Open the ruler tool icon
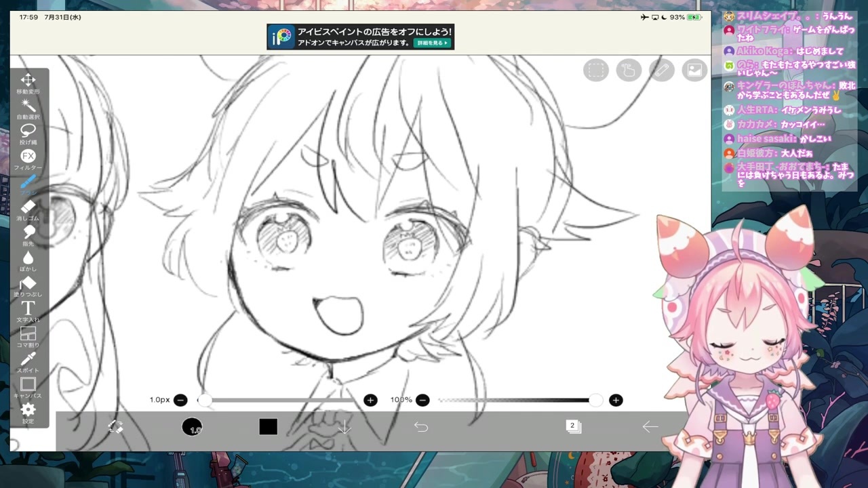The height and width of the screenshot is (488, 868). tap(662, 70)
